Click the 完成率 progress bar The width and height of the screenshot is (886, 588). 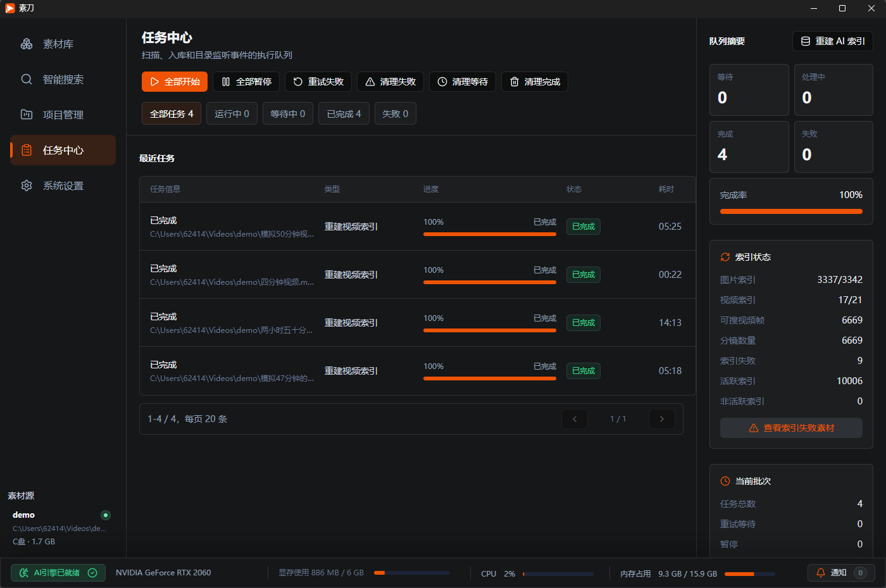[x=791, y=211]
